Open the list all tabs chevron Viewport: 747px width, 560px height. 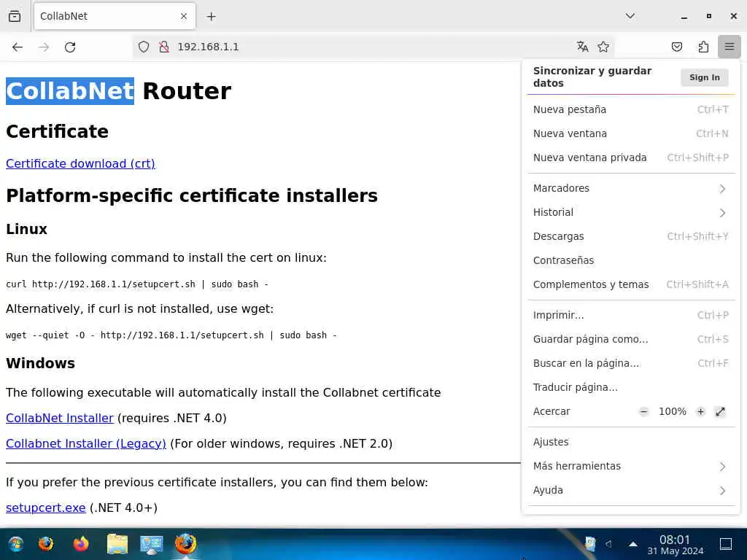[630, 16]
